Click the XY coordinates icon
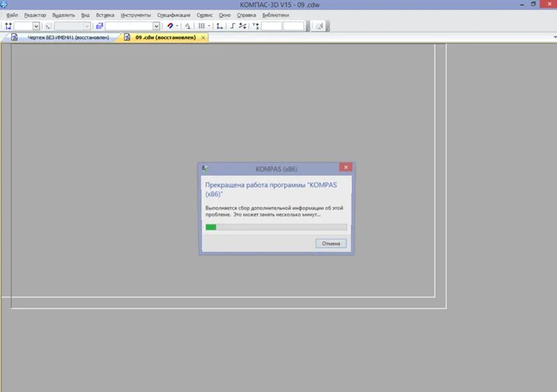Image resolution: width=557 pixels, height=392 pixels. pos(256,26)
